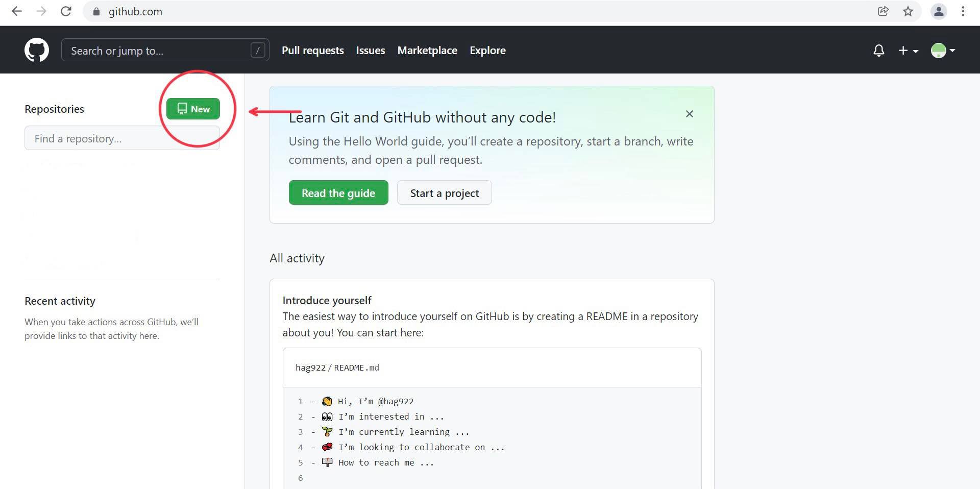Go back using browser back arrow
Image resolution: width=980 pixels, height=489 pixels.
pos(17,11)
